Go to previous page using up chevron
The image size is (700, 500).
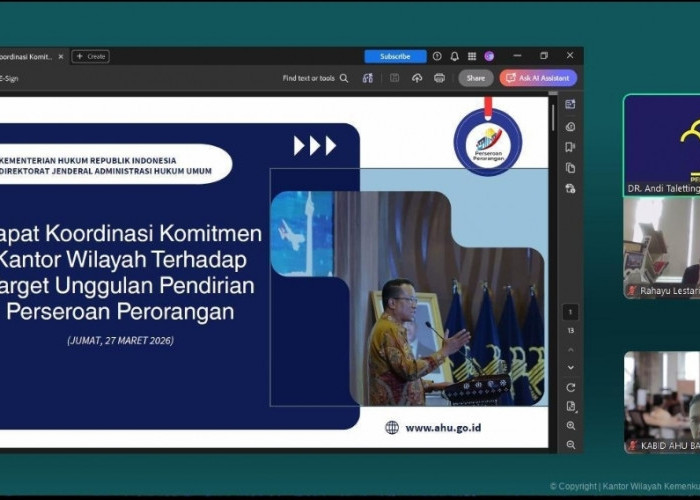(571, 350)
